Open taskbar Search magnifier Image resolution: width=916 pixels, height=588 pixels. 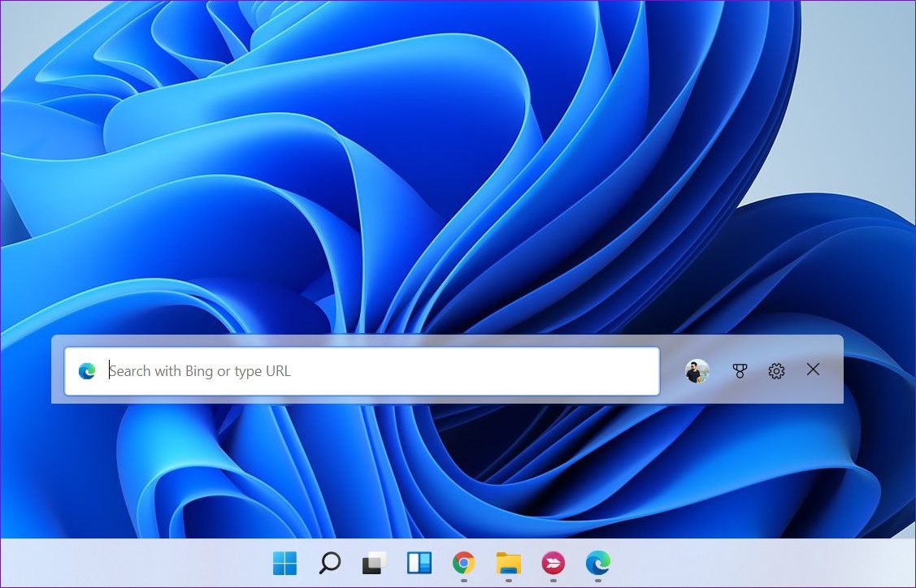329,563
